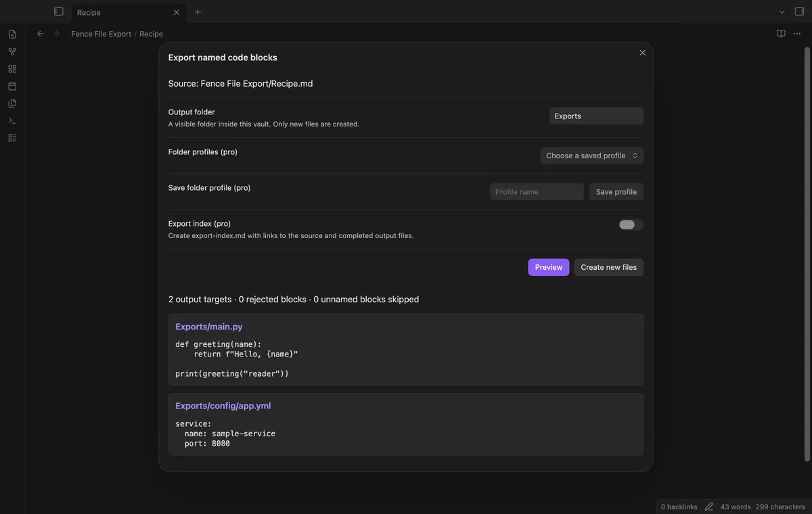Click the Profile name input field

point(537,191)
